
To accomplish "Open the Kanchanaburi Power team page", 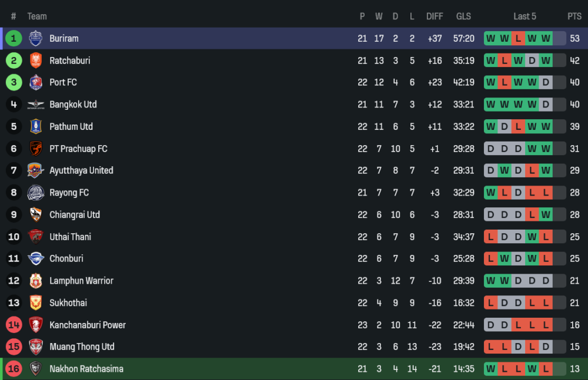I will pyautogui.click(x=88, y=325).
